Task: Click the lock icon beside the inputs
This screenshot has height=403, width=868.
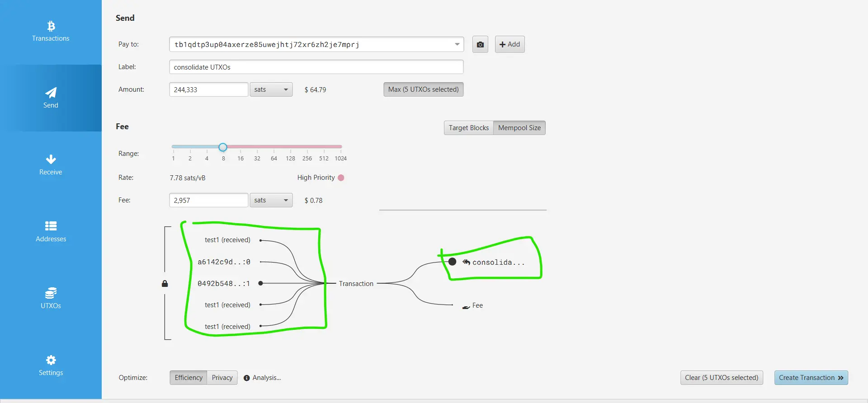Action: 165,284
